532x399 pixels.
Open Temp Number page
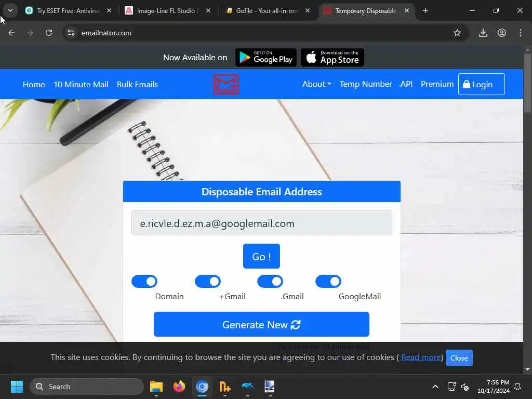366,84
